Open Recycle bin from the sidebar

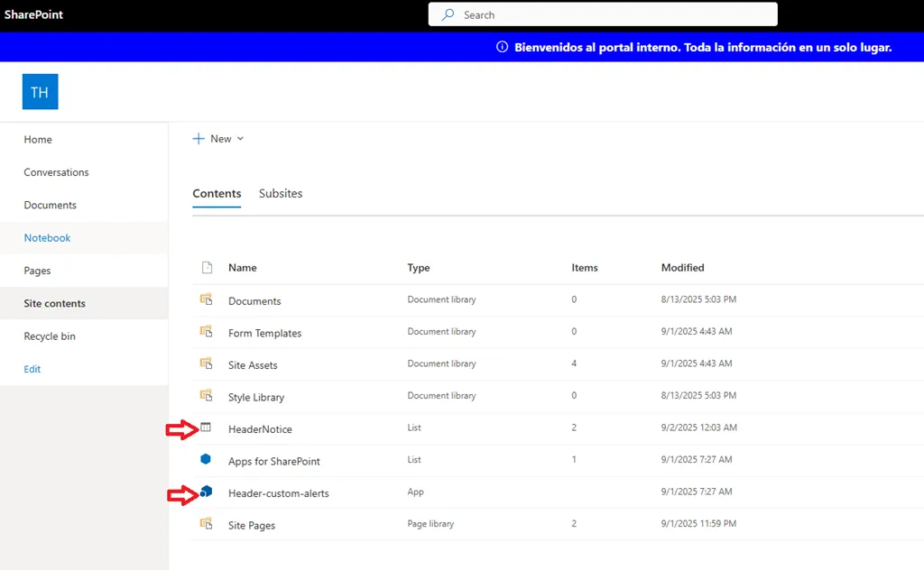49,336
